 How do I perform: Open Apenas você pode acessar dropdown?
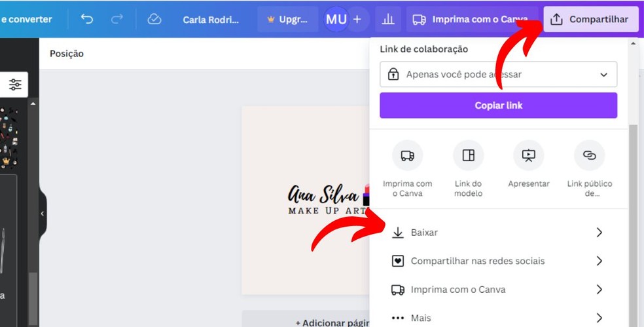point(498,75)
